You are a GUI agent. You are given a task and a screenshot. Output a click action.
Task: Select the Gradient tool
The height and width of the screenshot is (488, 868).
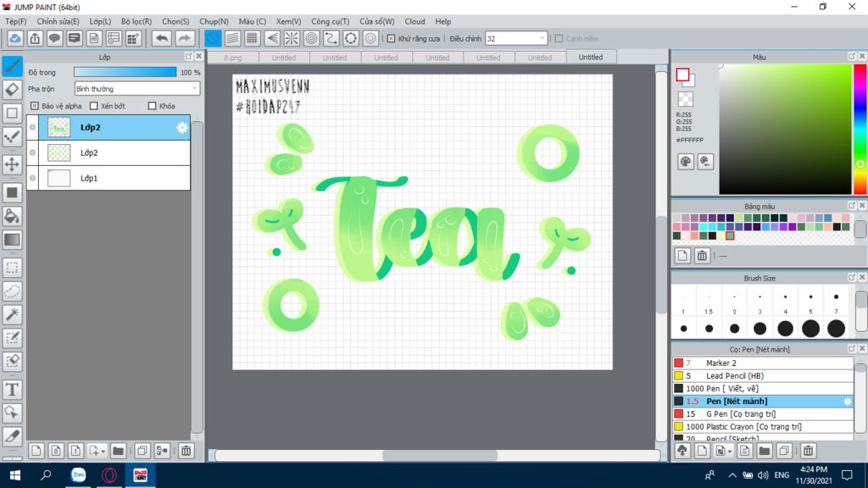tap(12, 240)
